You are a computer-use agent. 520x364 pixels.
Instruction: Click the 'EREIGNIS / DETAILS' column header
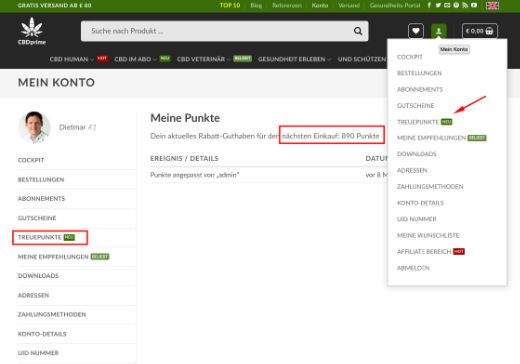[184, 159]
